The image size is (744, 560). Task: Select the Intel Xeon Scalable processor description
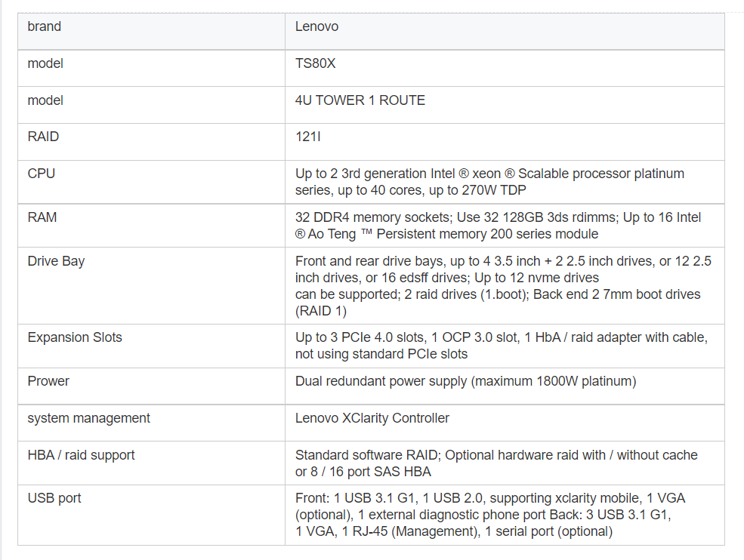pyautogui.click(x=489, y=182)
